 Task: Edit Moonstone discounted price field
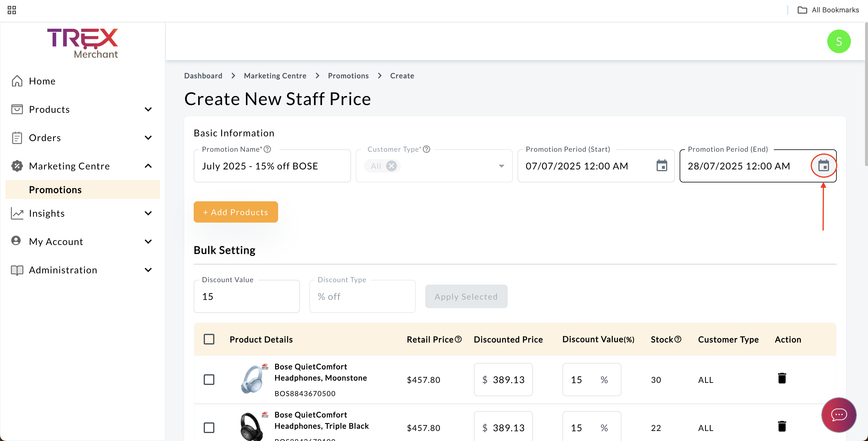pos(503,380)
